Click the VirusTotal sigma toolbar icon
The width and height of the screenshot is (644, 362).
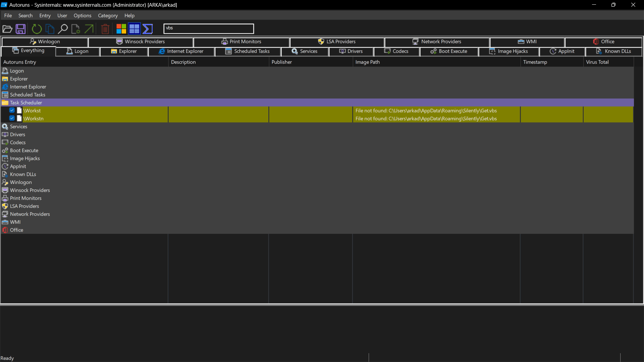(148, 29)
